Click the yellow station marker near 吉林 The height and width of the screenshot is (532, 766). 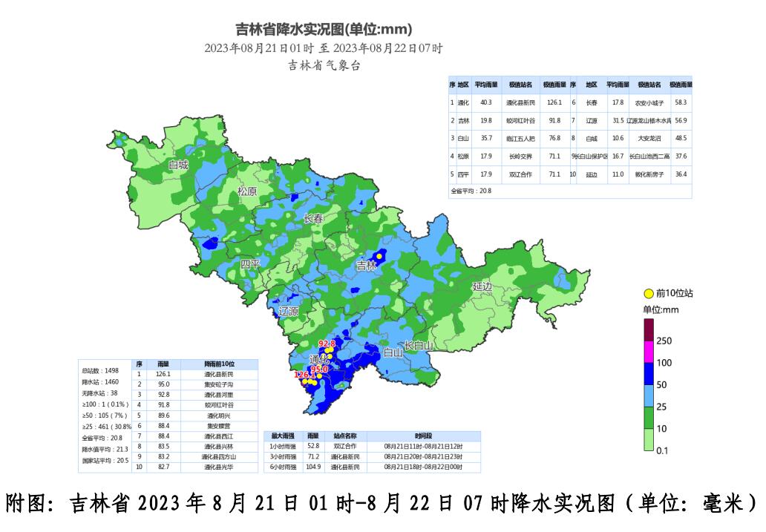point(379,256)
